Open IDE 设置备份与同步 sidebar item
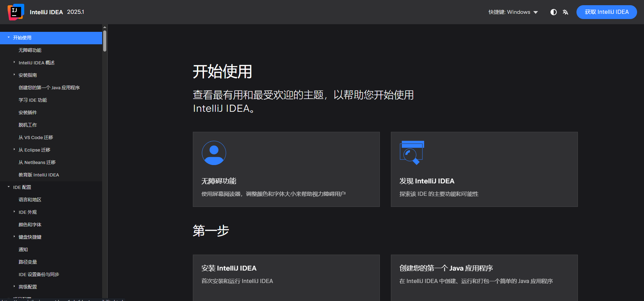This screenshot has width=644, height=301. [x=39, y=274]
